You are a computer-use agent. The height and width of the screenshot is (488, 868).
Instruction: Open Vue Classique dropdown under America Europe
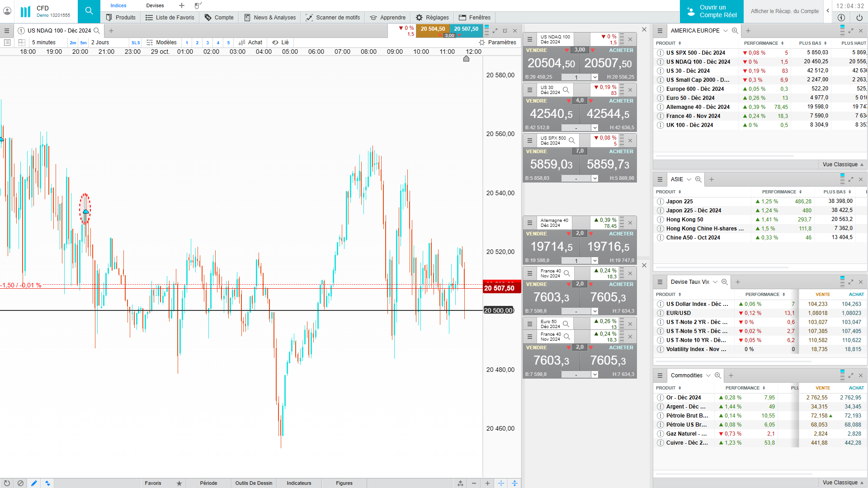coord(843,164)
